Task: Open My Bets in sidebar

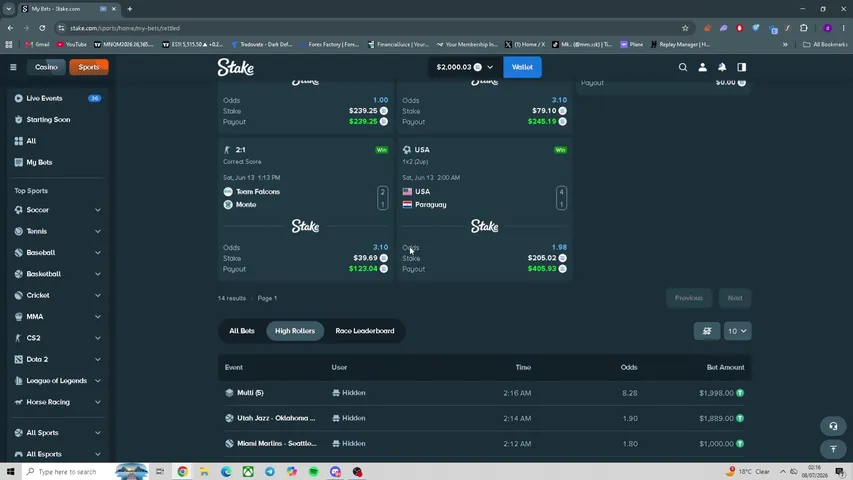Action: tap(58, 162)
